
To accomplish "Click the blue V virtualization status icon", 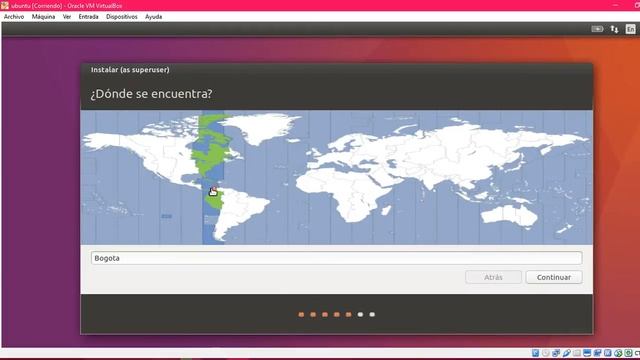I will point(607,353).
